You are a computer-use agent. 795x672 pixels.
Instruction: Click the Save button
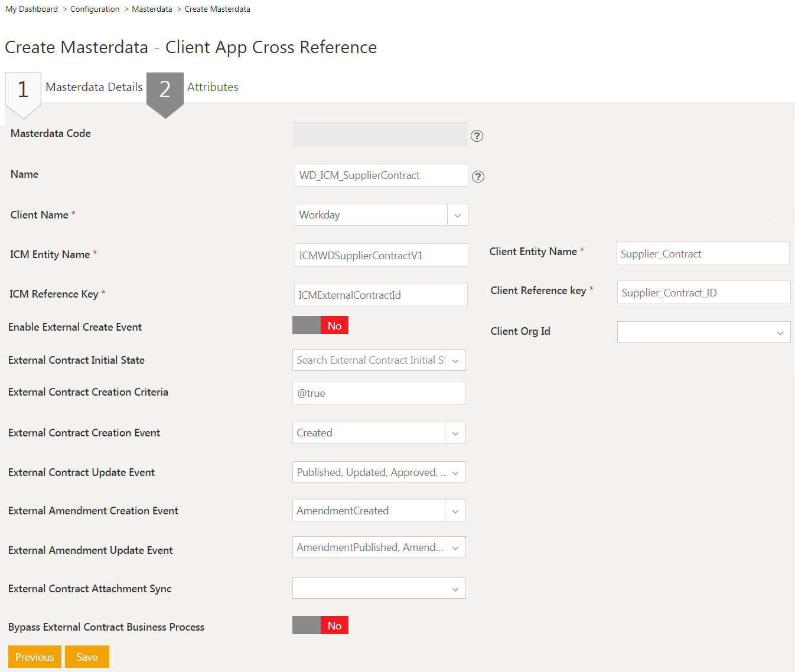(87, 657)
